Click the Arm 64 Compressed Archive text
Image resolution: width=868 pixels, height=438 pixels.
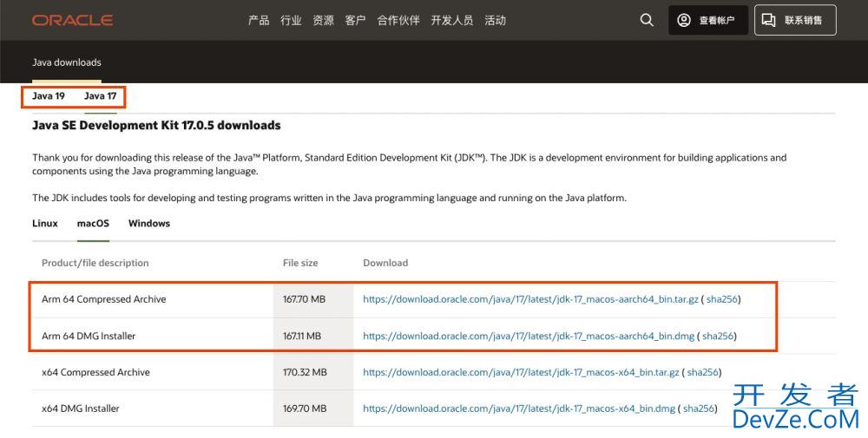click(103, 299)
